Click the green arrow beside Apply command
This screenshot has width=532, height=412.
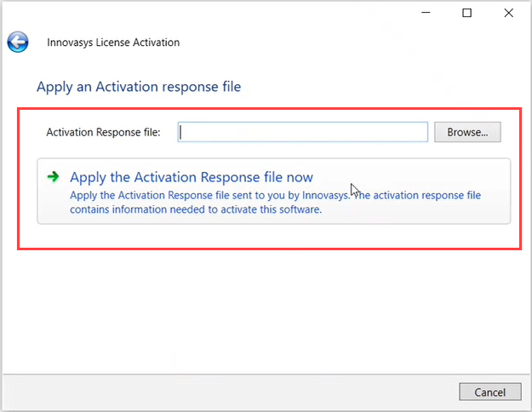tap(53, 176)
